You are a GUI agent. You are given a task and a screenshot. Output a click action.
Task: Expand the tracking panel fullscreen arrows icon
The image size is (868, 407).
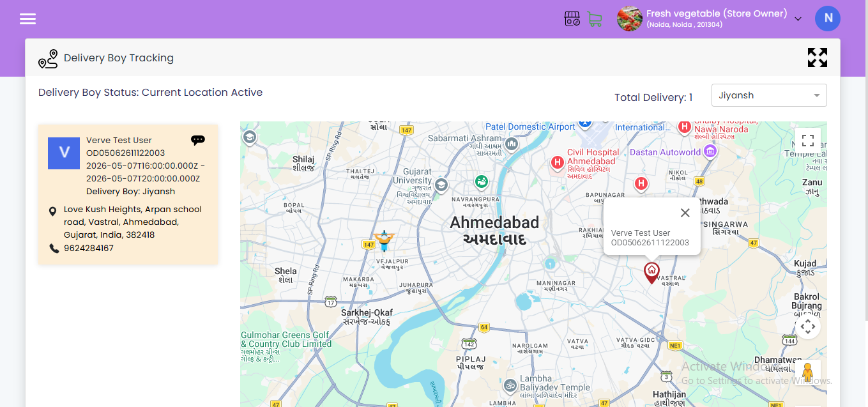[x=817, y=58]
